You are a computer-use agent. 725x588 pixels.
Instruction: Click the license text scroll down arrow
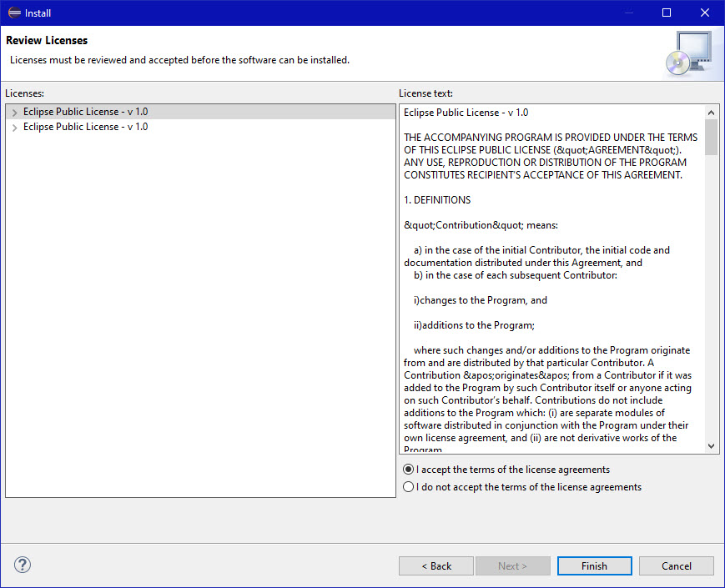pos(711,446)
